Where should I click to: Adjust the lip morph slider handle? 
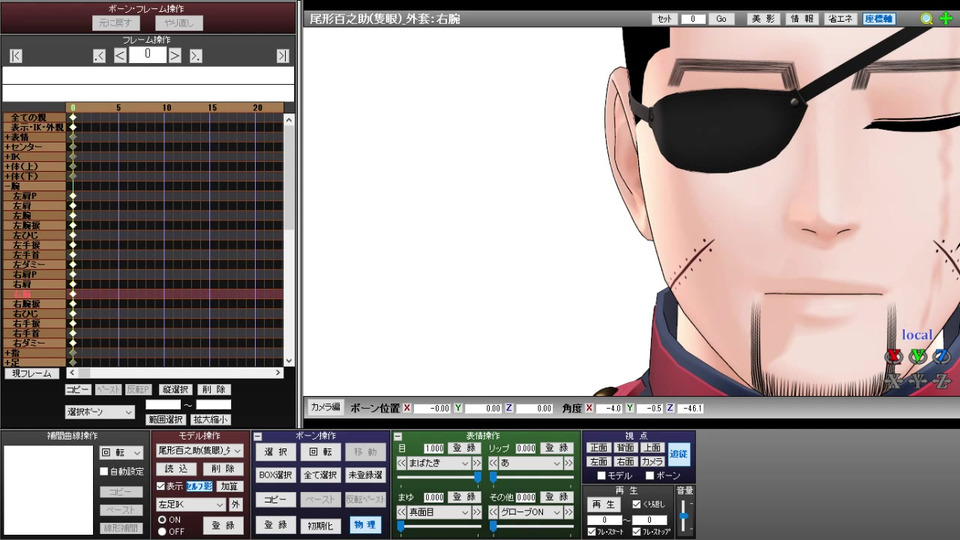pyautogui.click(x=493, y=477)
